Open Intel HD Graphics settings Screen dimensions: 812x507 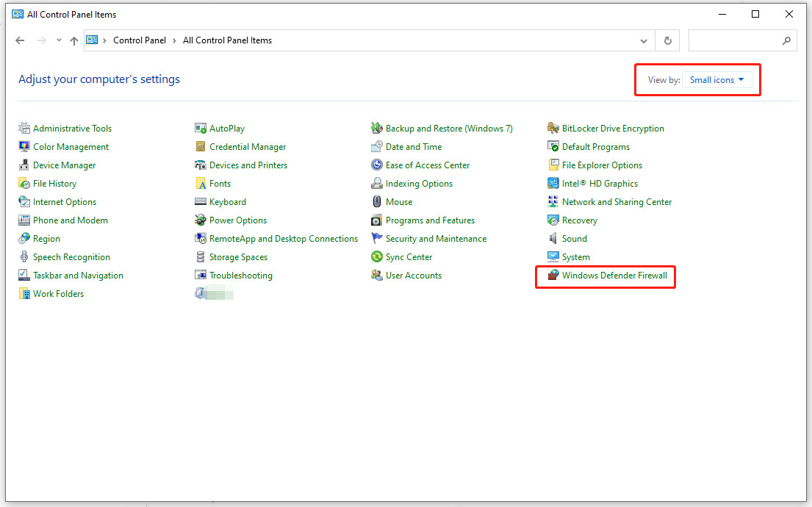[601, 183]
